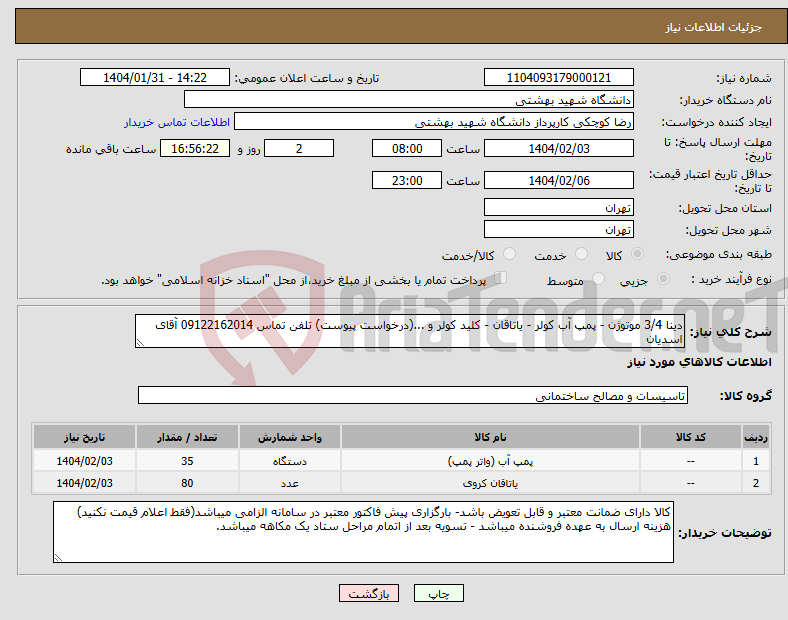788x620 pixels.
Task: Click the گروه کالا field تاسیسات و مصالح ساختمانی
Action: coord(413,395)
